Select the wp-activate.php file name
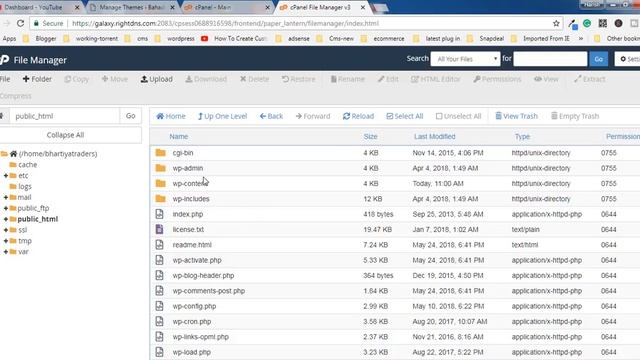This screenshot has width=640, height=360. point(197,260)
